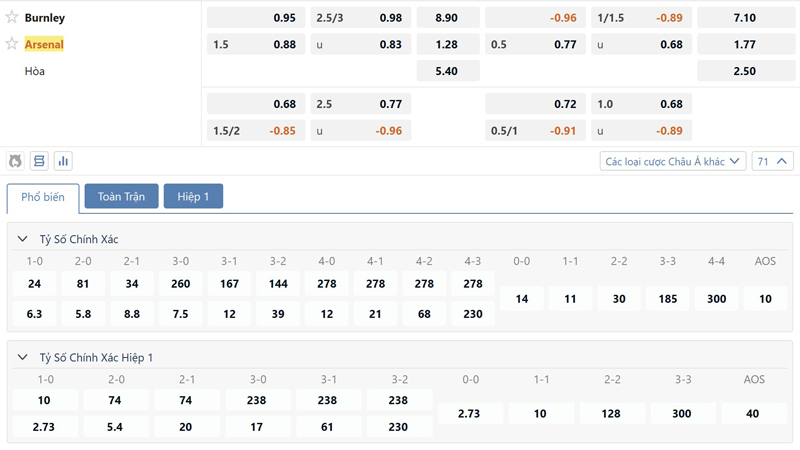Pick the full-match 0-0 score odds 14
Image resolution: width=800 pixels, height=450 pixels.
tap(521, 298)
